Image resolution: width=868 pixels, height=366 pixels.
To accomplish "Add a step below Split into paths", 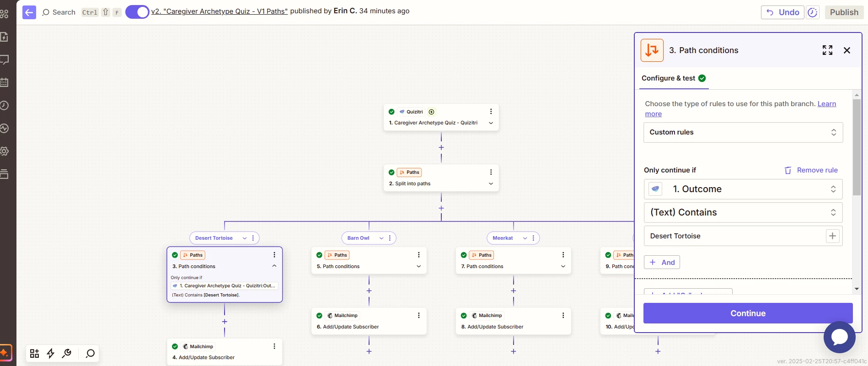I will click(x=441, y=208).
